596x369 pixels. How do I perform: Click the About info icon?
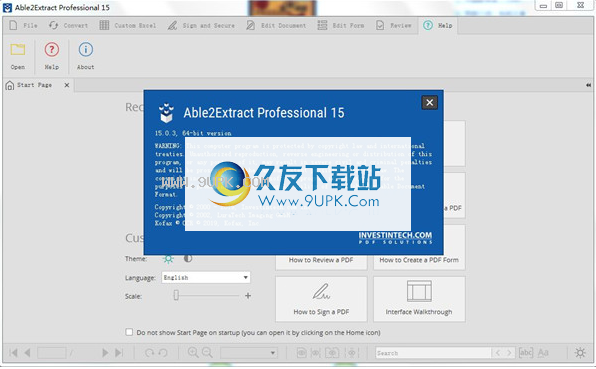point(86,49)
